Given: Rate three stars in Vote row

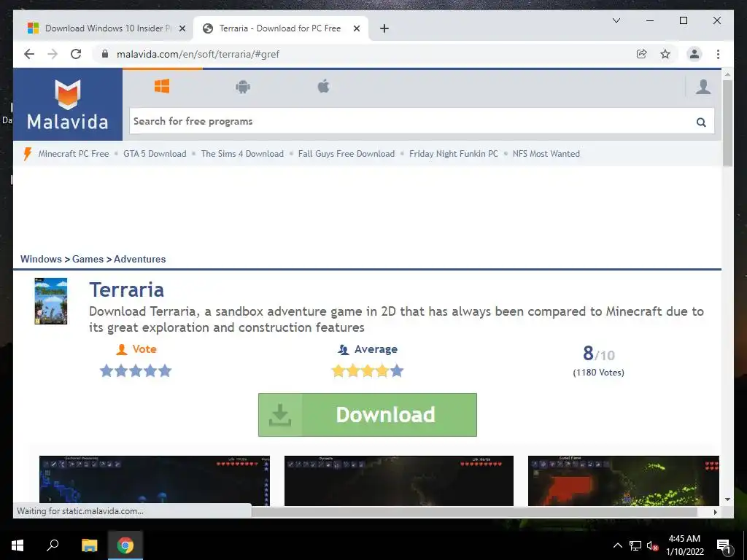Looking at the screenshot, I should pyautogui.click(x=136, y=370).
